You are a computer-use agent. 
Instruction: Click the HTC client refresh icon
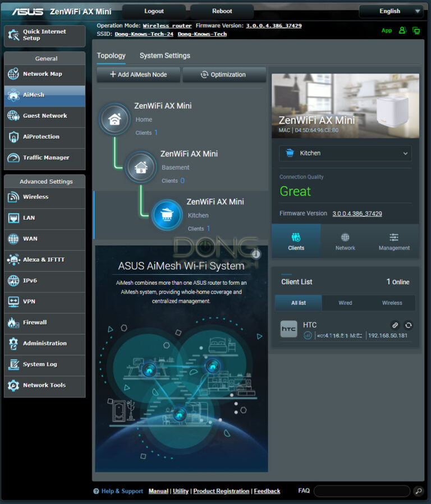tap(408, 325)
